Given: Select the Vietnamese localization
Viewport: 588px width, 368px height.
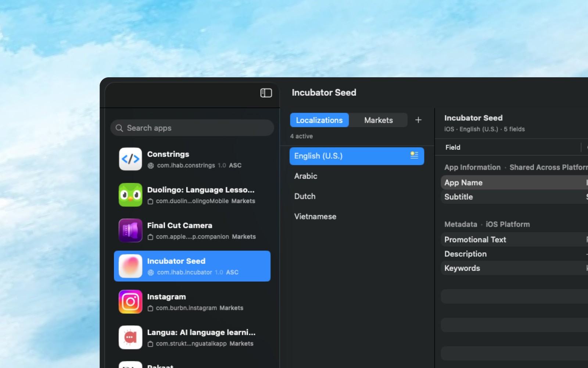Looking at the screenshot, I should tap(357, 217).
